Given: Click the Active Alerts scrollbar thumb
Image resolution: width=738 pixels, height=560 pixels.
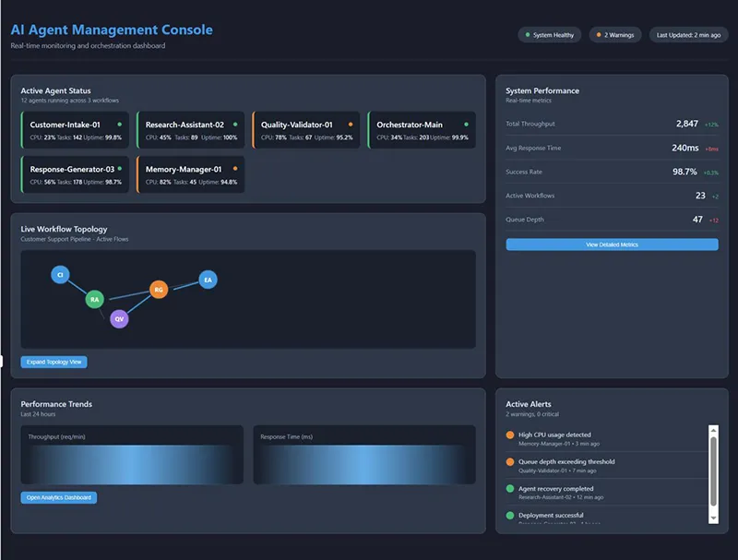Looking at the screenshot, I should point(713,471).
